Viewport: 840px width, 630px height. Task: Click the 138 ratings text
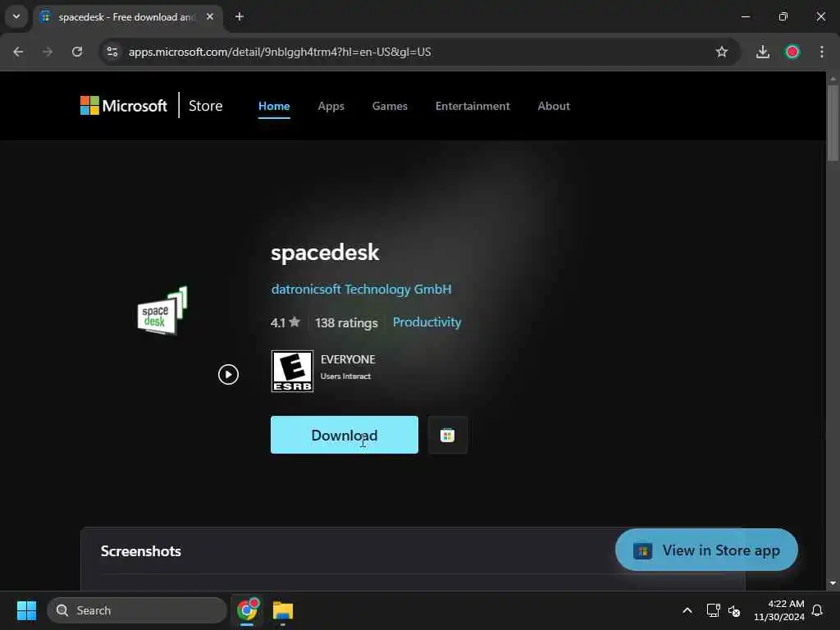346,323
